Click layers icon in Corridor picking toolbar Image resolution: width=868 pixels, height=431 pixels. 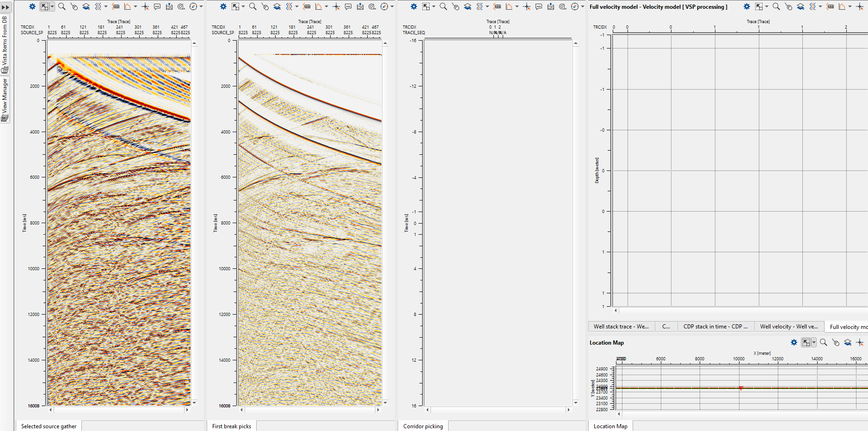[x=468, y=6]
